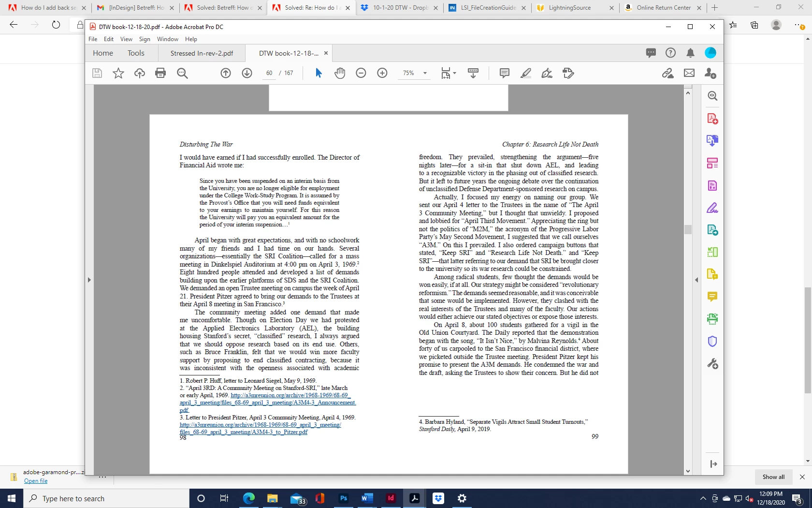
Task: Open the Edit menu
Action: 109,39
